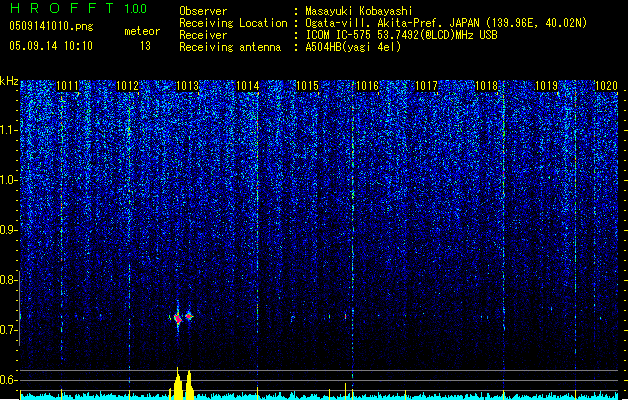The width and height of the screenshot is (629, 400).
Task: Click the 1018 time marker
Action: 486,86
